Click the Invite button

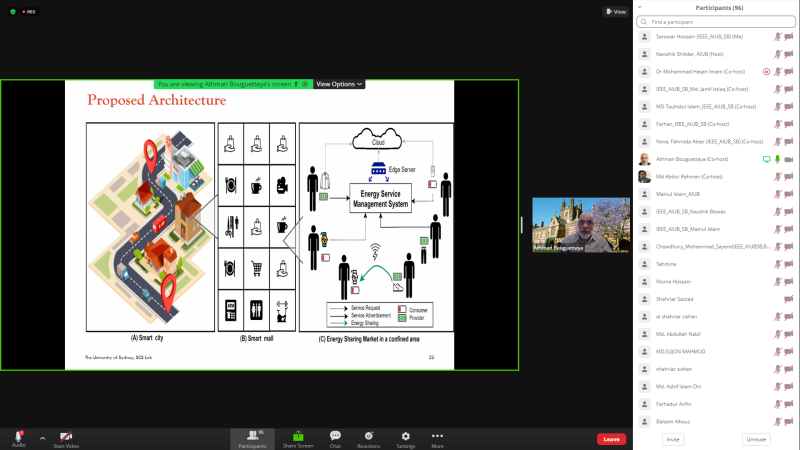[673, 439]
